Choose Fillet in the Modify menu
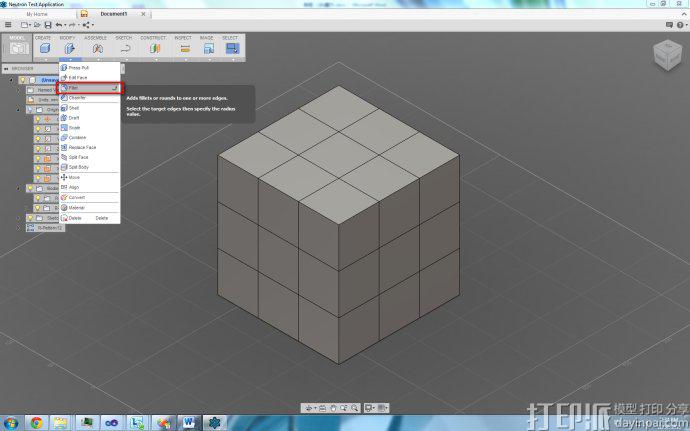 pos(90,88)
